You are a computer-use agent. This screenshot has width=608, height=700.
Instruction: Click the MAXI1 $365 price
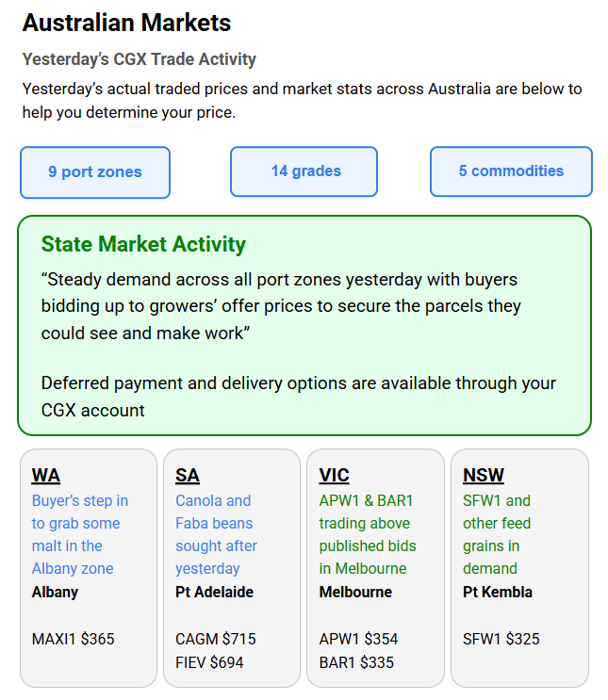pos(73,639)
